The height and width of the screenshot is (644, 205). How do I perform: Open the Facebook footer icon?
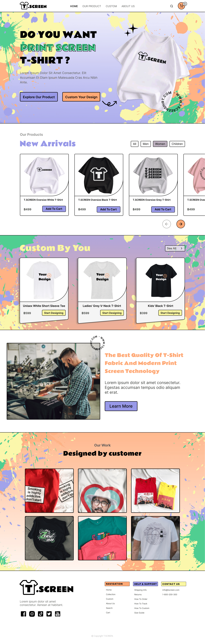coord(24,614)
